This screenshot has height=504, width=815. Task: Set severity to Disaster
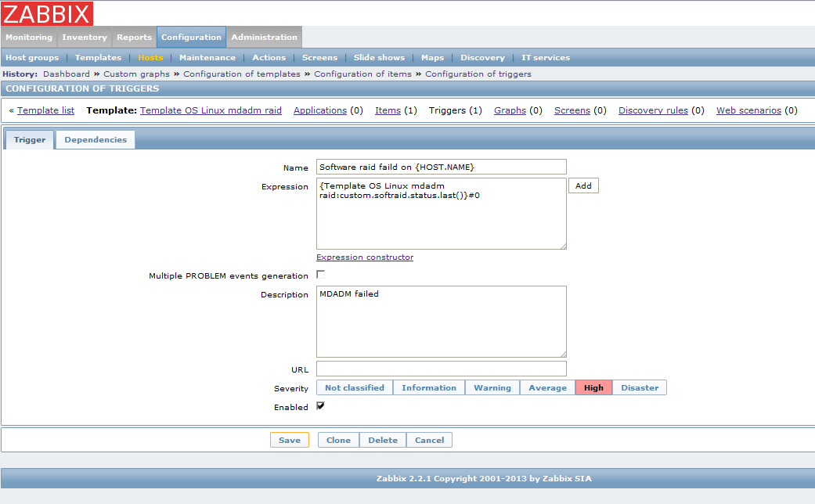[x=640, y=387]
